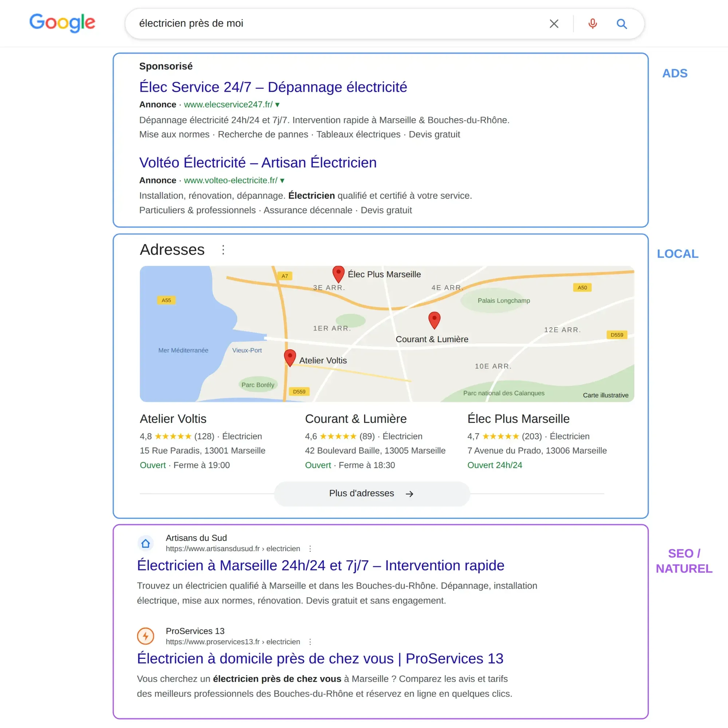
Task: Open the Élec Plus Marseille listing title
Action: coord(518,419)
